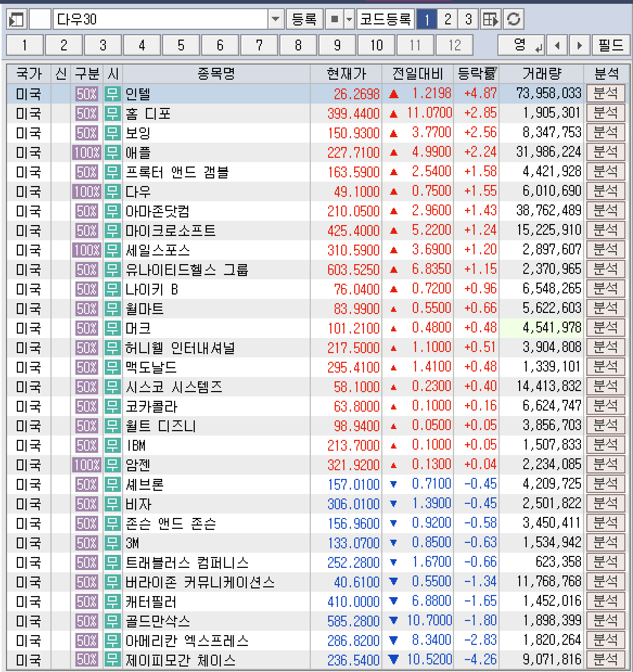Switch to tab 6 in numbered row
The image size is (633, 672).
pos(220,45)
